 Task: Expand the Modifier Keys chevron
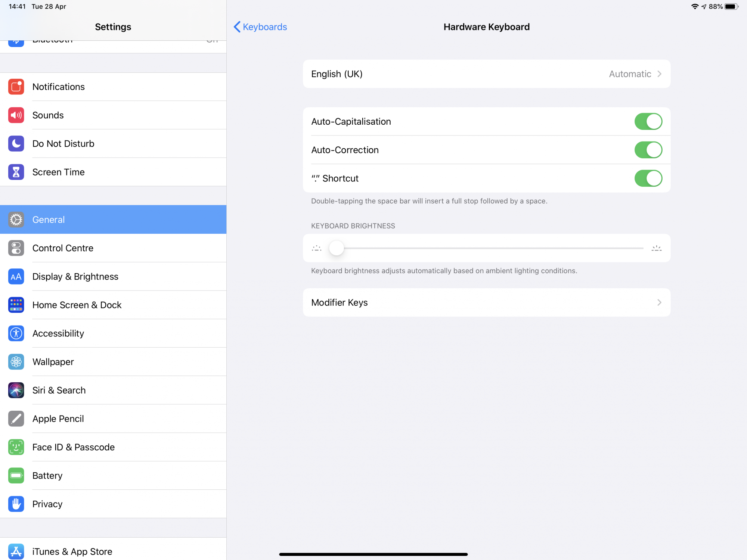tap(659, 302)
